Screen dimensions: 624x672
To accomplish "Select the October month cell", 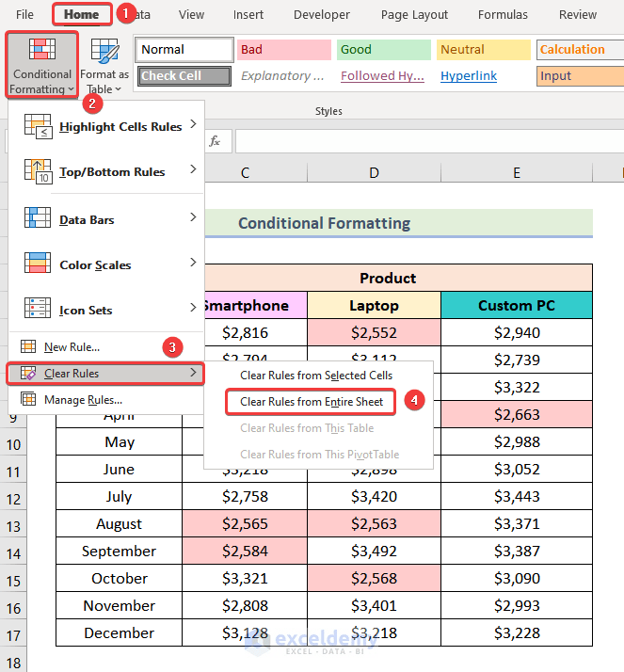I will [x=119, y=579].
